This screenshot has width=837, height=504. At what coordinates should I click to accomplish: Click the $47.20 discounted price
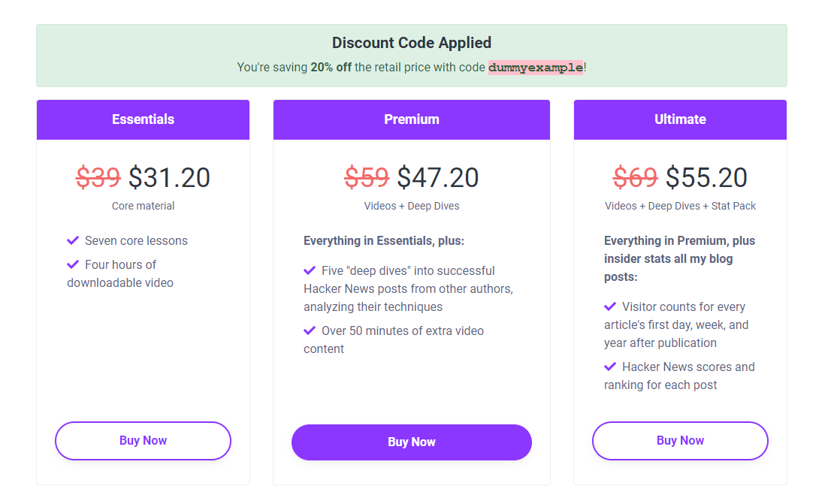[438, 177]
